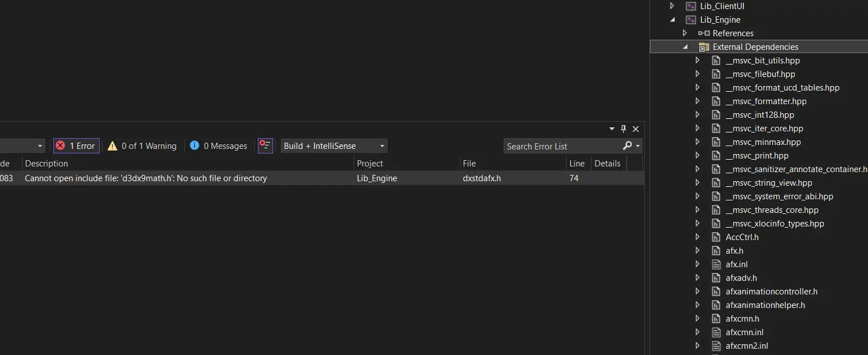Select the d3dx9math.h include error description
Image resolution: width=868 pixels, height=355 pixels.
click(x=146, y=178)
